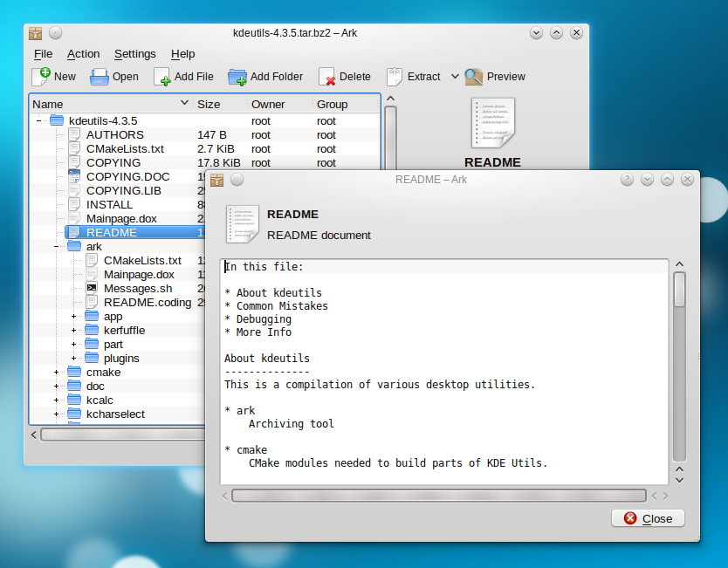Image resolution: width=728 pixels, height=568 pixels.
Task: Click scroll-up arrow of main Ark info panel
Action: [x=390, y=99]
